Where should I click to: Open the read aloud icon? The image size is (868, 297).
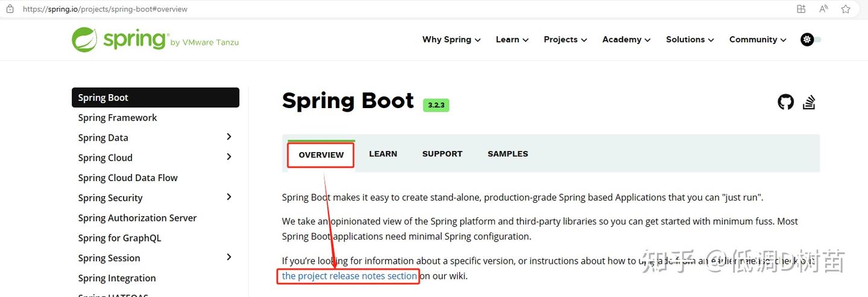tap(823, 9)
